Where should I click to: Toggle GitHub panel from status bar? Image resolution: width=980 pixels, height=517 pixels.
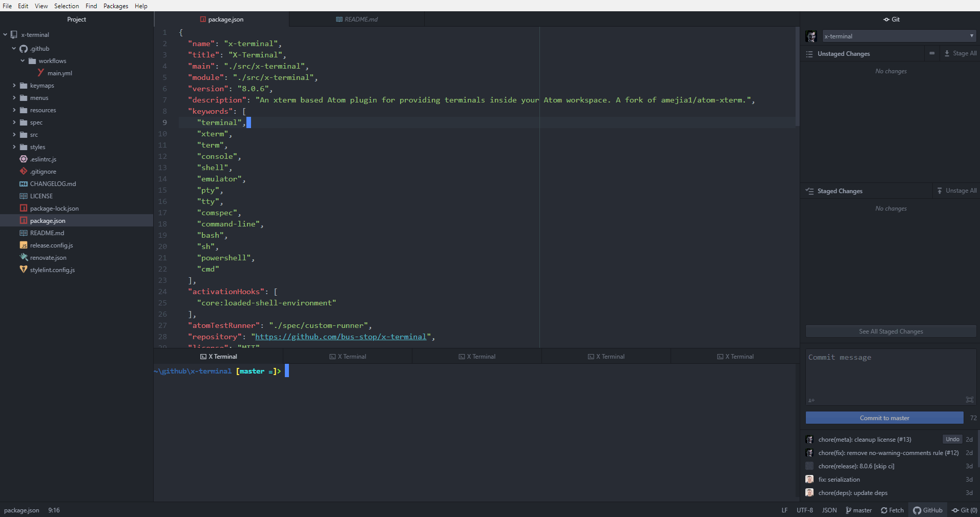coord(928,510)
